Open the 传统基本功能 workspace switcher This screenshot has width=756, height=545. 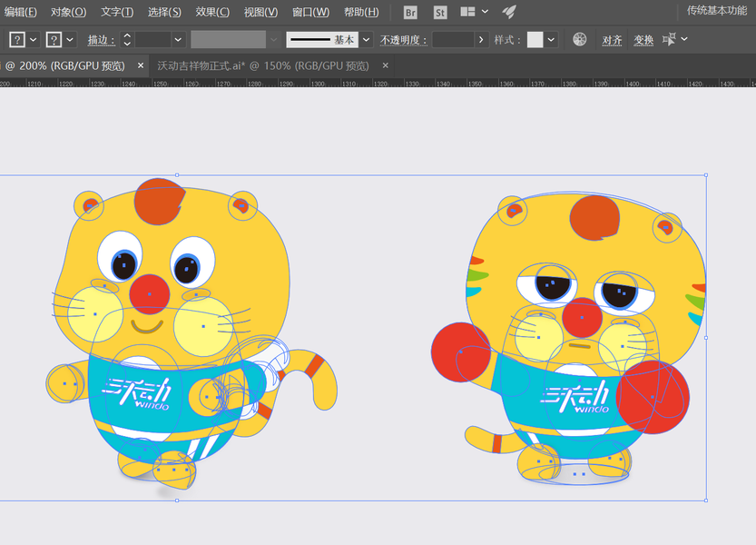click(717, 11)
